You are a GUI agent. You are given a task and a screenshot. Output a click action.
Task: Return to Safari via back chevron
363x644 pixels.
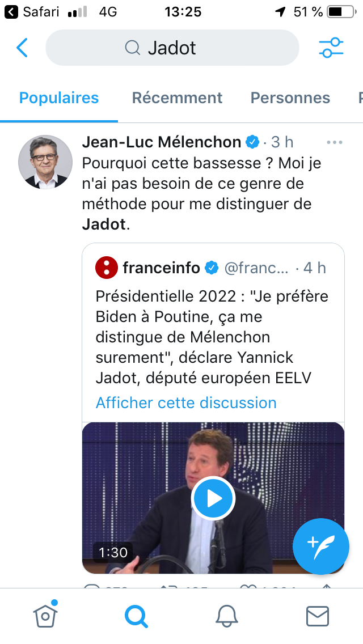[x=11, y=11]
